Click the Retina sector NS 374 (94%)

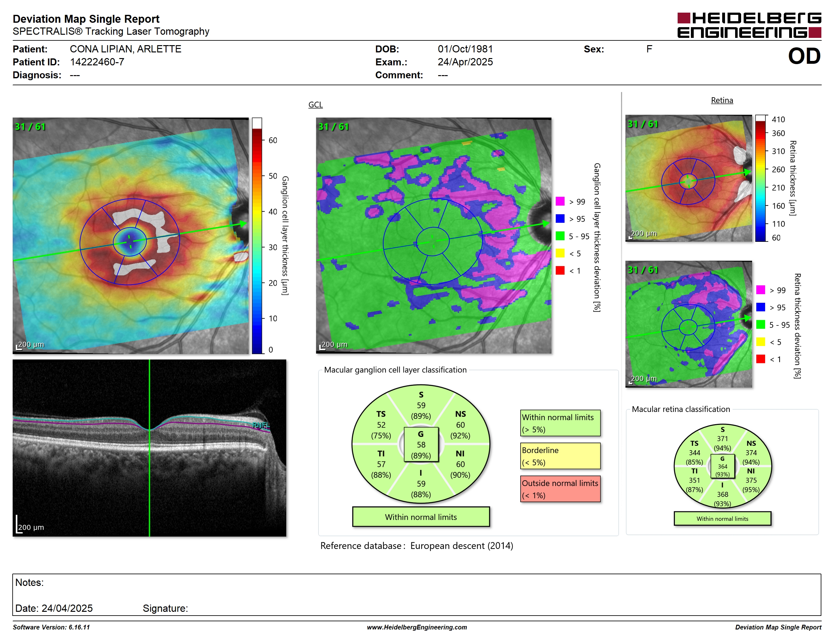(751, 452)
